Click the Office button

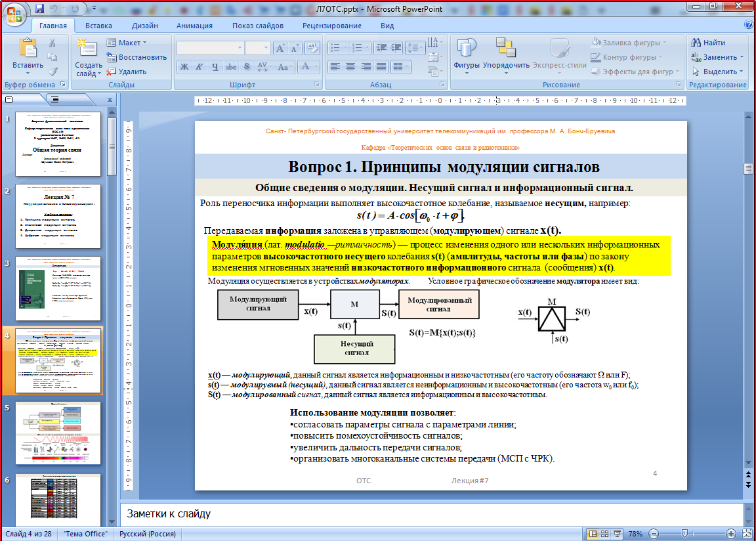click(14, 13)
